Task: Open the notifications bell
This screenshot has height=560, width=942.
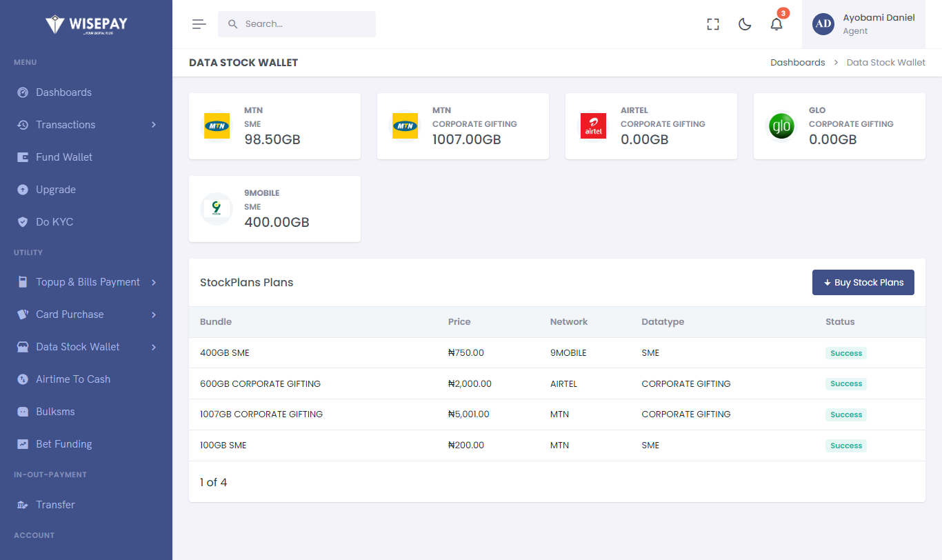Action: click(x=776, y=24)
